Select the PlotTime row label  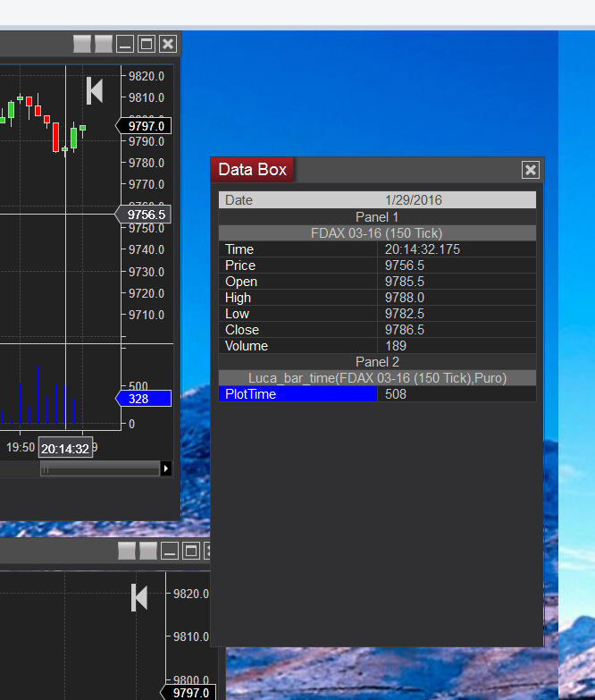pyautogui.click(x=297, y=394)
